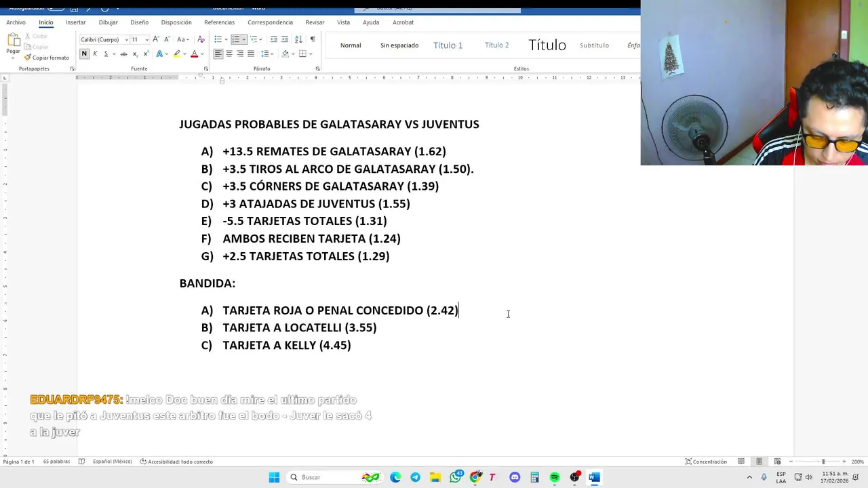Open Fuente dialog launcher

coord(205,68)
